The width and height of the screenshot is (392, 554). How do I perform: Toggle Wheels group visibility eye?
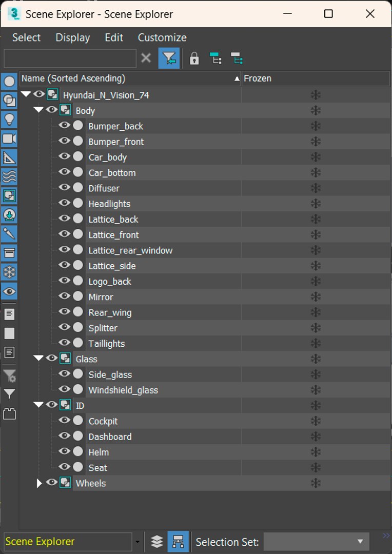coord(52,483)
